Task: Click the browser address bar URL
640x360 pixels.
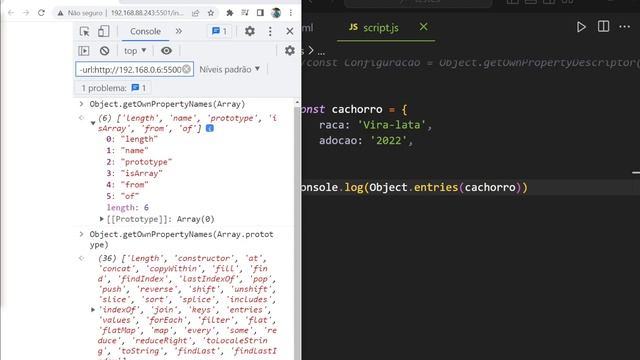Action: (x=147, y=13)
